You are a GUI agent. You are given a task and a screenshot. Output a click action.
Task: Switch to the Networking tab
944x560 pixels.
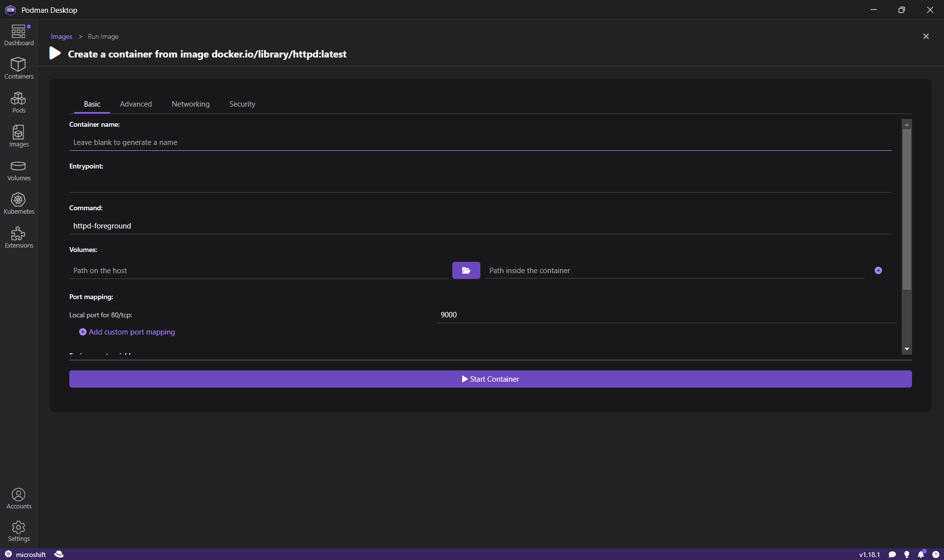pos(190,104)
